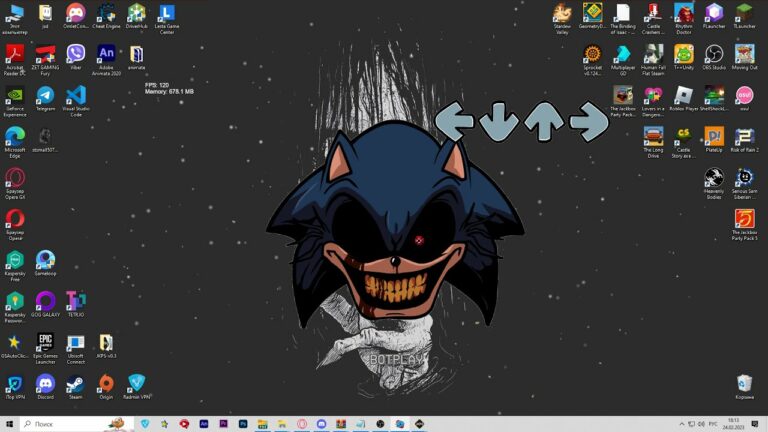Open Kaspersky Free shortcut

(15, 265)
